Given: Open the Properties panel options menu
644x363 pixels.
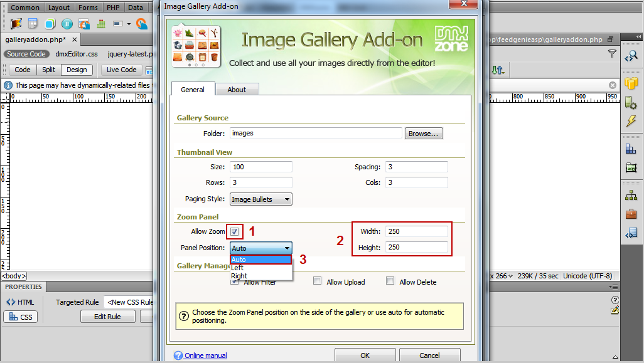Looking at the screenshot, I should (x=613, y=287).
